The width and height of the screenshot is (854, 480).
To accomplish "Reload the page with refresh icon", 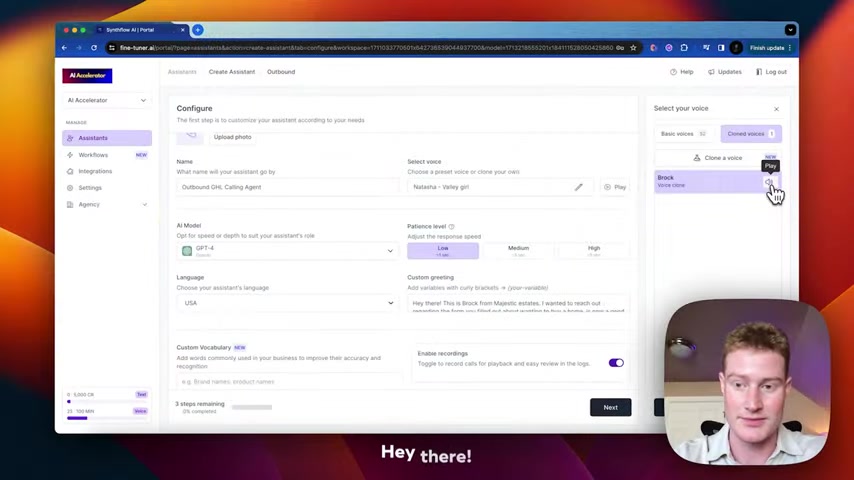I will 94,48.
